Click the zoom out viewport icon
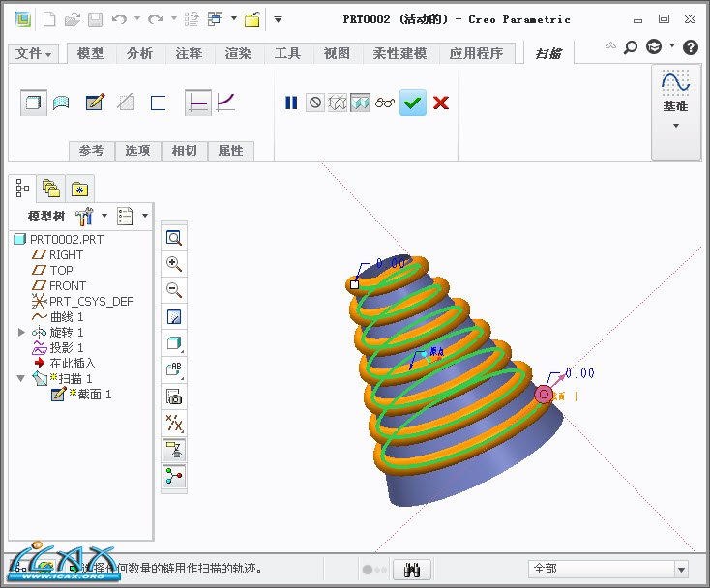 coord(174,289)
